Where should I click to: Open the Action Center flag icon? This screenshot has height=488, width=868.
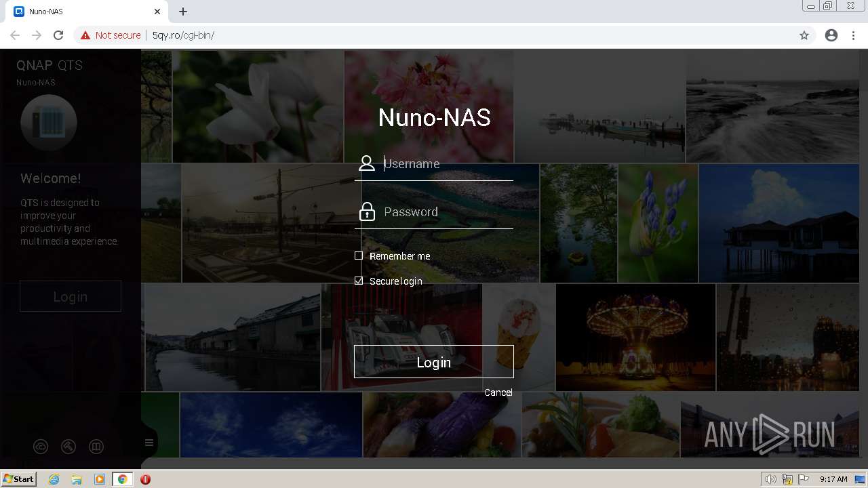coord(804,479)
